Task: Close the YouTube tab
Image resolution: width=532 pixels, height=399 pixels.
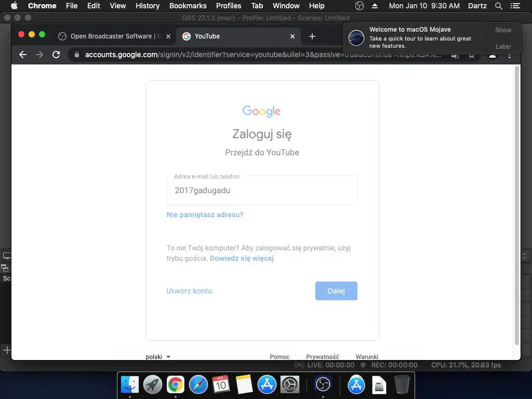Action: pos(292,36)
